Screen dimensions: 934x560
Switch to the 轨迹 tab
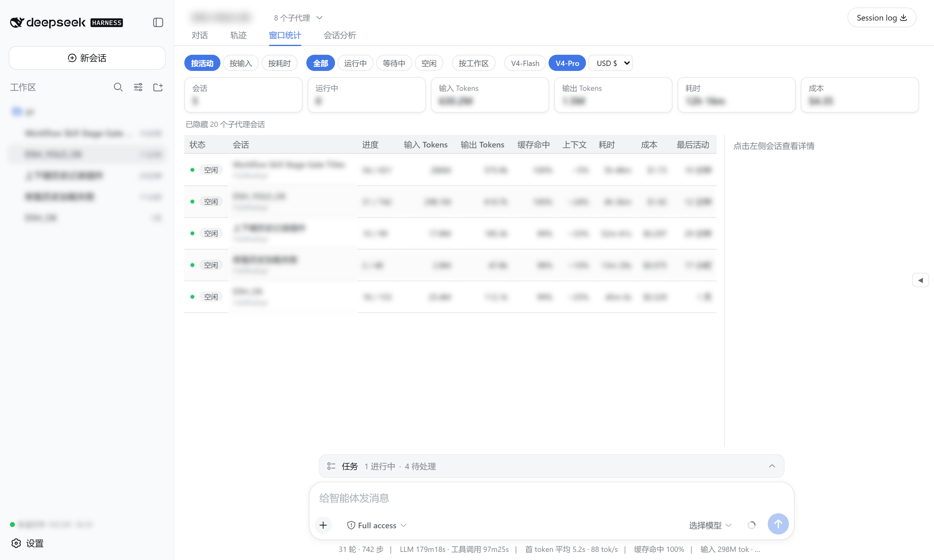238,35
